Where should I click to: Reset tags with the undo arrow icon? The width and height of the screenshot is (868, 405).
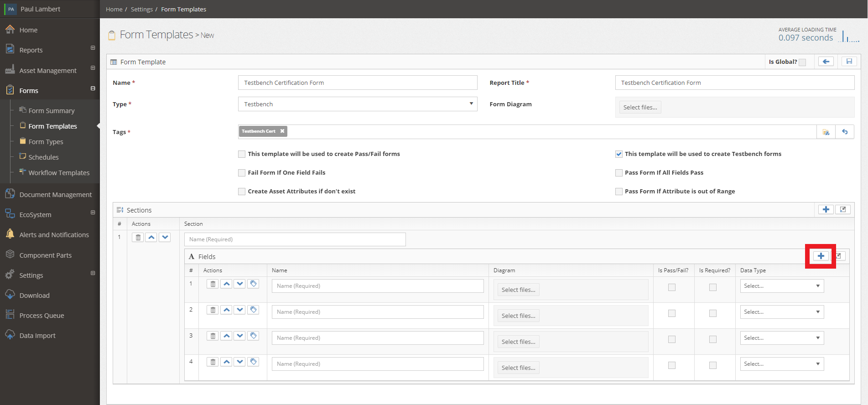(x=845, y=132)
